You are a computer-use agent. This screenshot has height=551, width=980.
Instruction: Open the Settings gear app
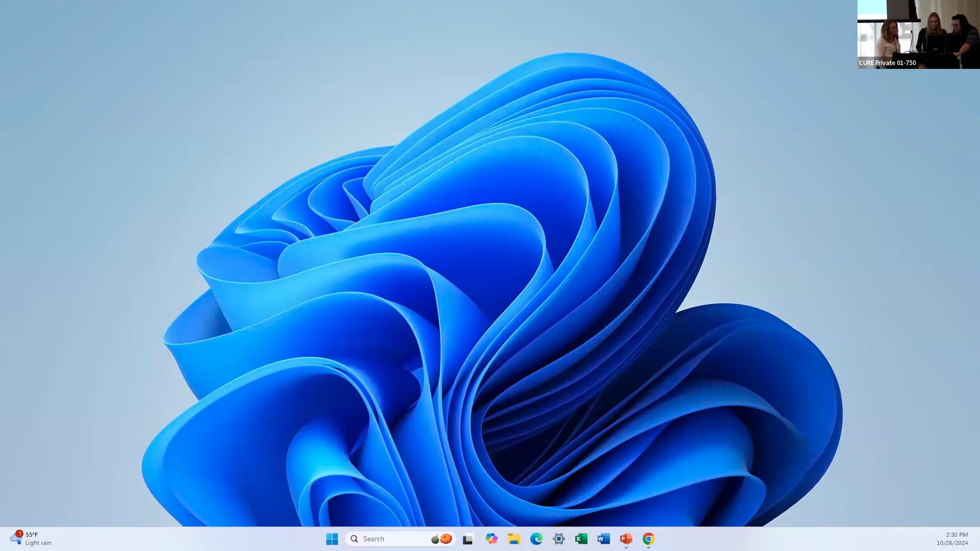click(558, 539)
